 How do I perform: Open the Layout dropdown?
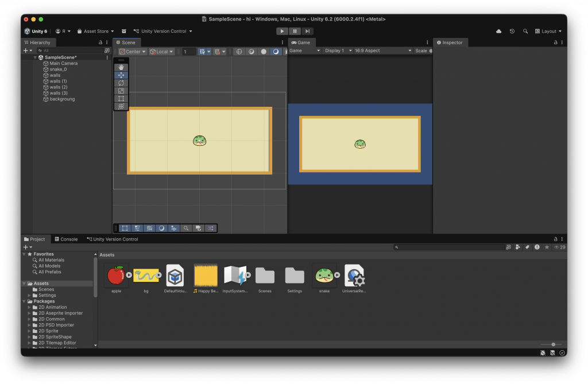(x=548, y=32)
